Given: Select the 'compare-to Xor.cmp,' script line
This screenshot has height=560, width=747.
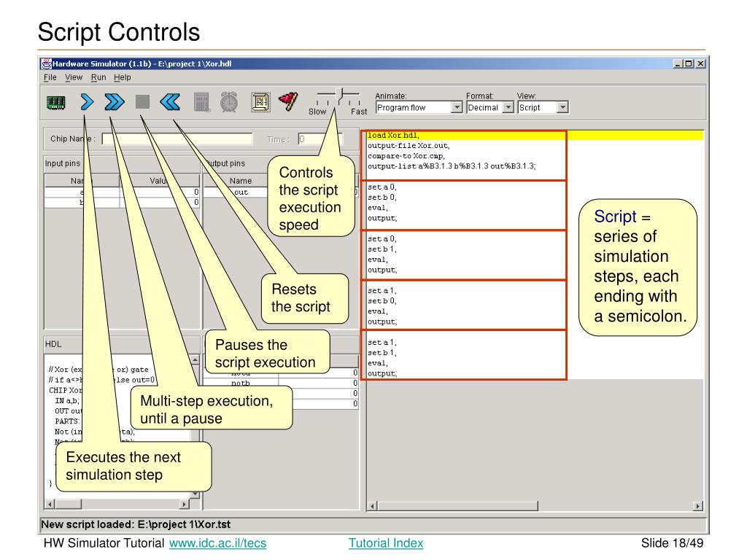Looking at the screenshot, I should coord(406,156).
